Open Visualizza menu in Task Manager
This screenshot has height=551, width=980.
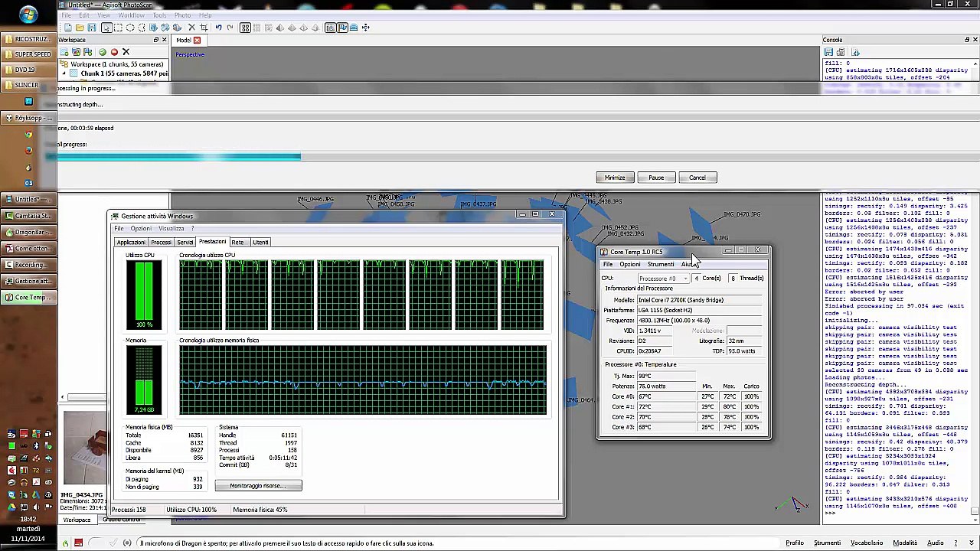pyautogui.click(x=171, y=229)
